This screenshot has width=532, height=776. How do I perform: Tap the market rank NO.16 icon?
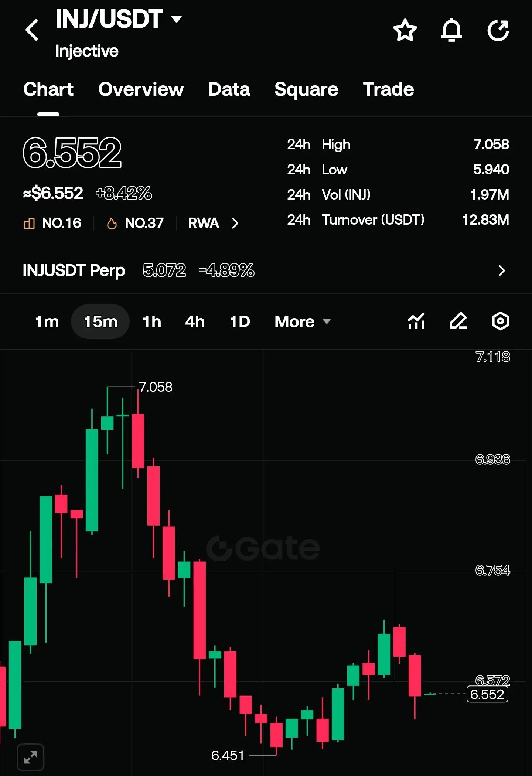29,223
